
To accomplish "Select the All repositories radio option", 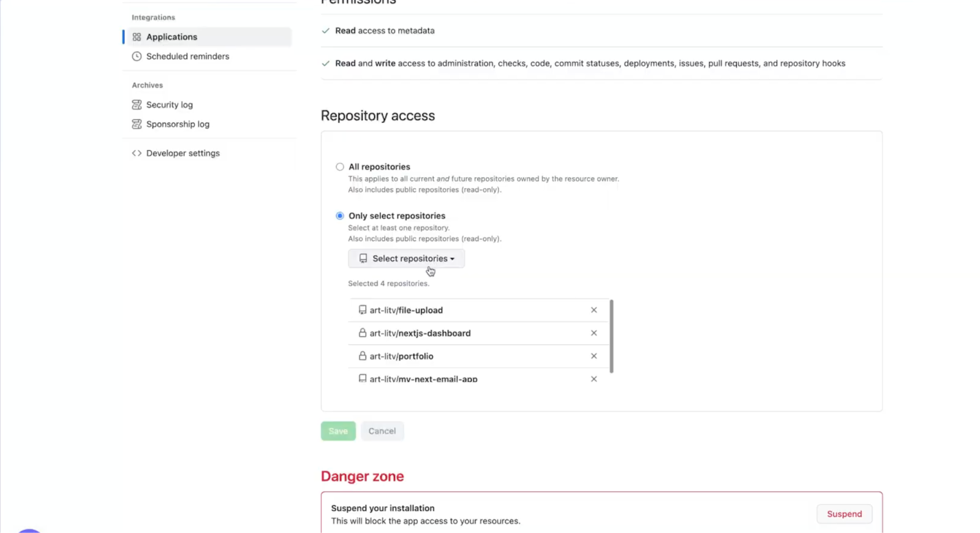I will coord(340,167).
